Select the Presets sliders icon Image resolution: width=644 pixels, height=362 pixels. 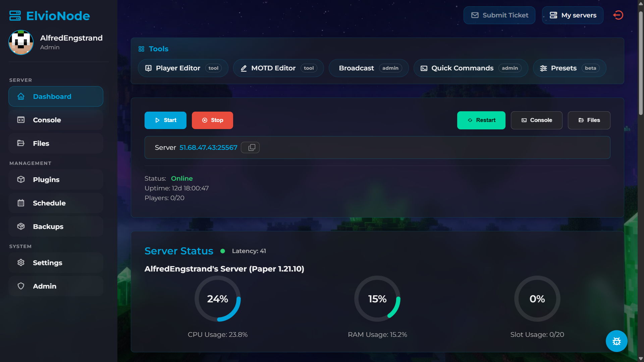[544, 68]
